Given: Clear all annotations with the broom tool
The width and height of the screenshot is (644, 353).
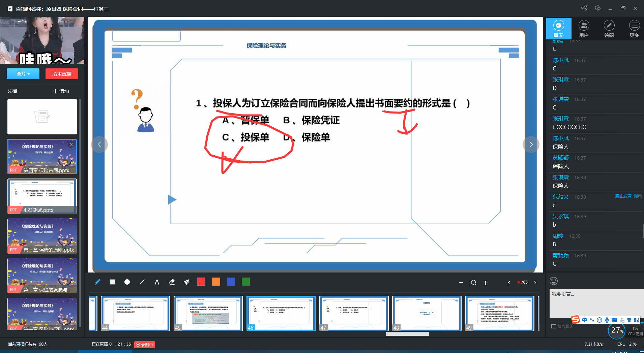Looking at the screenshot, I should point(186,282).
